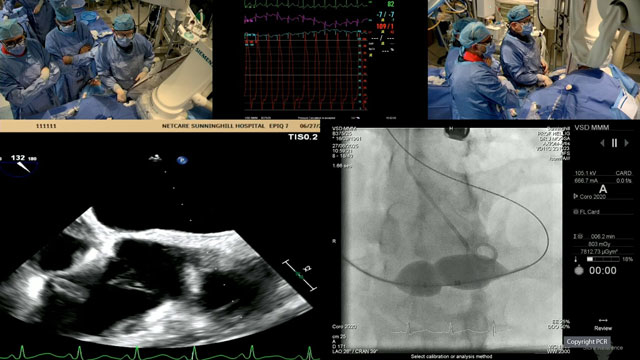The height and width of the screenshot is (360, 640).
Task: Click Select calibration or analysis method
Action: [451, 356]
